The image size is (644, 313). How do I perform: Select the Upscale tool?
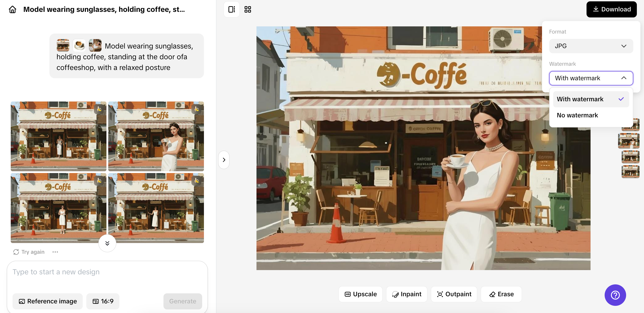click(360, 294)
